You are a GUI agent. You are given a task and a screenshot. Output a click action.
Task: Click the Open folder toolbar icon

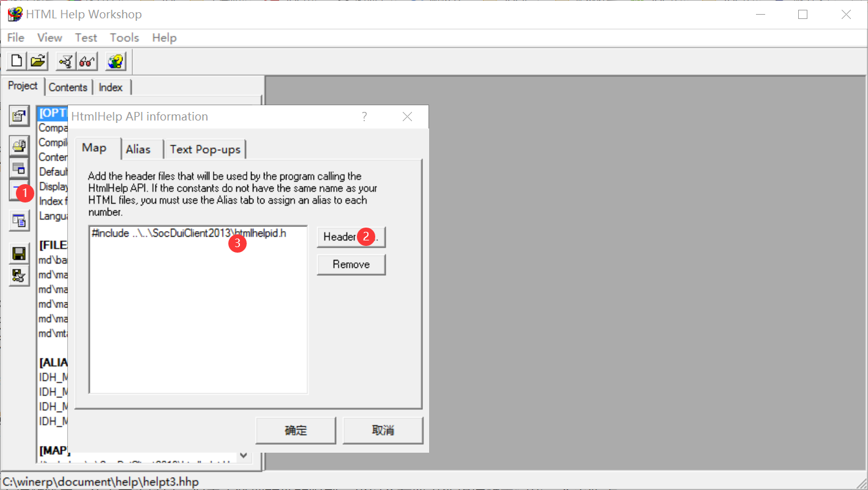(39, 61)
